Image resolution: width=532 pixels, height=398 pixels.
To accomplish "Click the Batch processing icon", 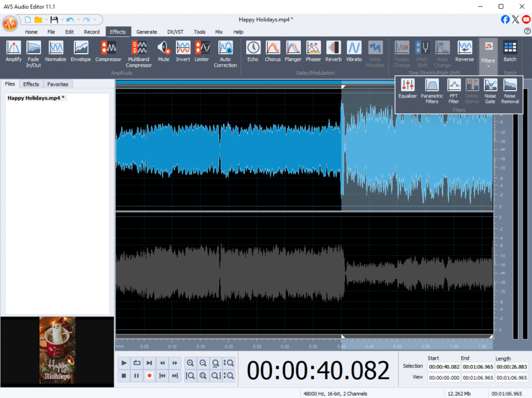I will [510, 51].
